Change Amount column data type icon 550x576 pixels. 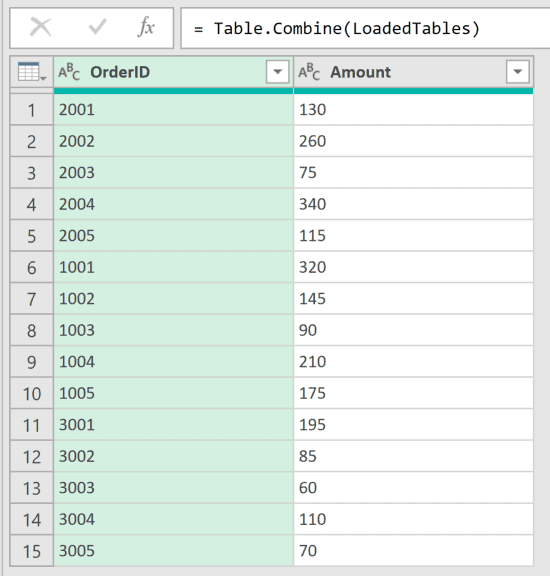click(309, 72)
